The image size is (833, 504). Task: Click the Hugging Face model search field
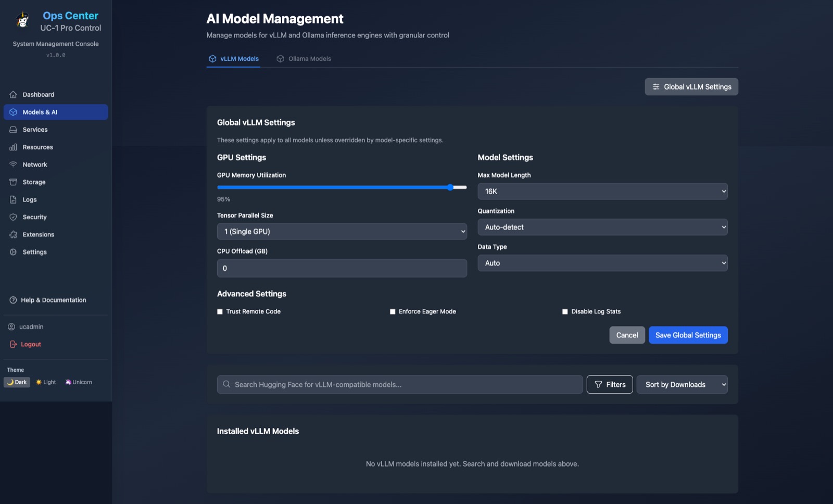coord(400,384)
